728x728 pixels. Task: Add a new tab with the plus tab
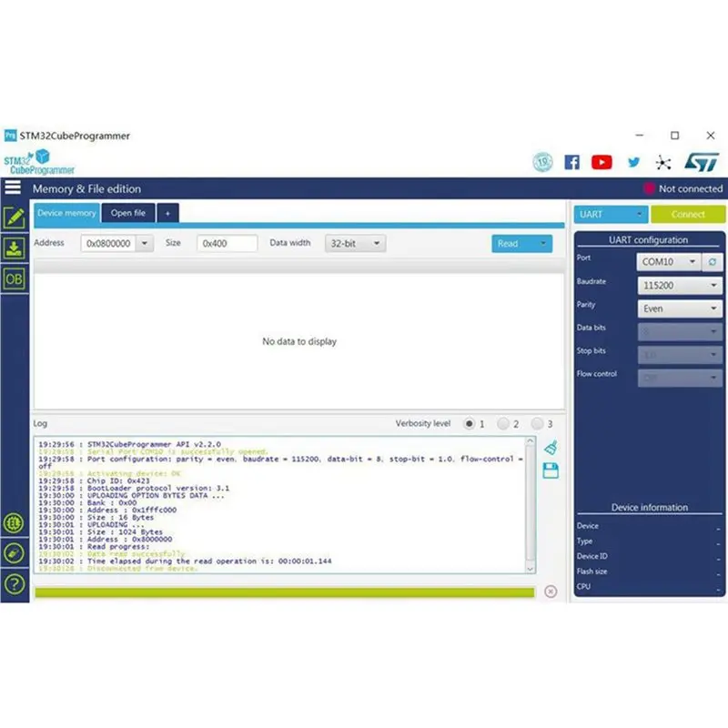(x=167, y=213)
